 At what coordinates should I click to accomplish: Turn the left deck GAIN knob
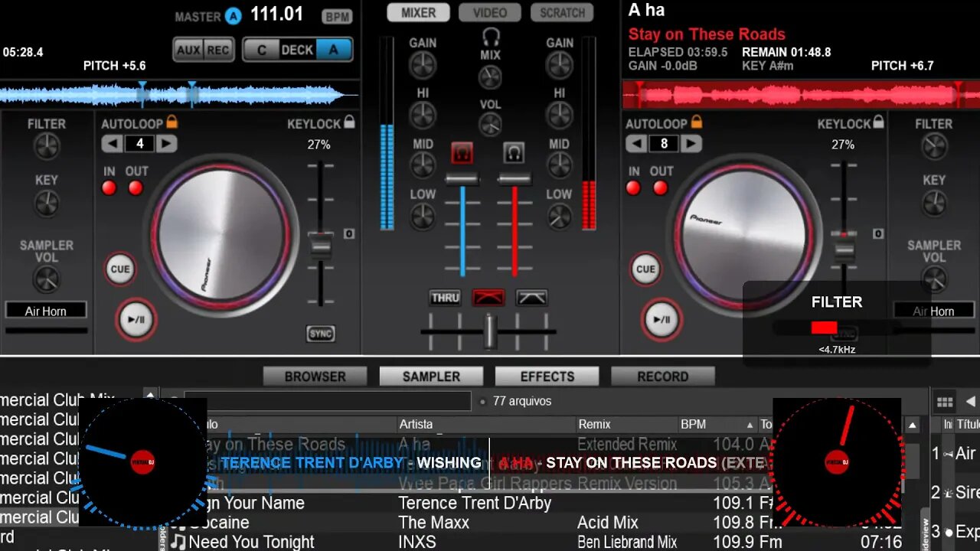[423, 66]
